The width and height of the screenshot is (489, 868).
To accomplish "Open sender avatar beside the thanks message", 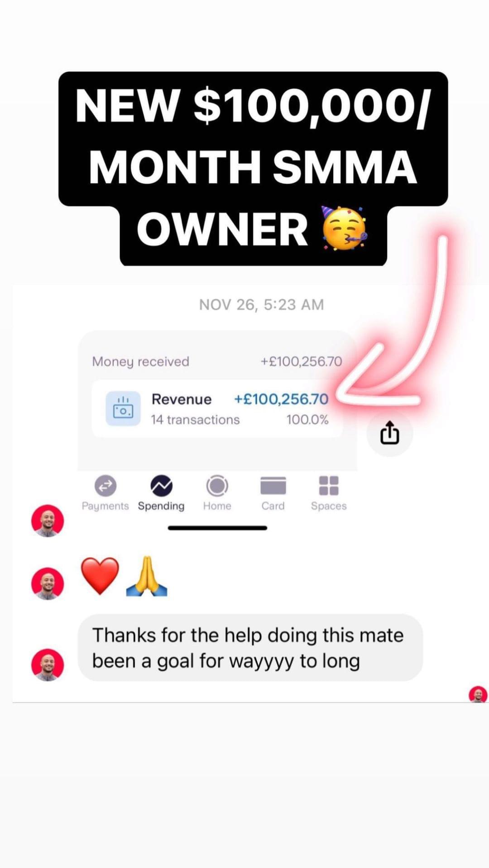I will tap(48, 664).
